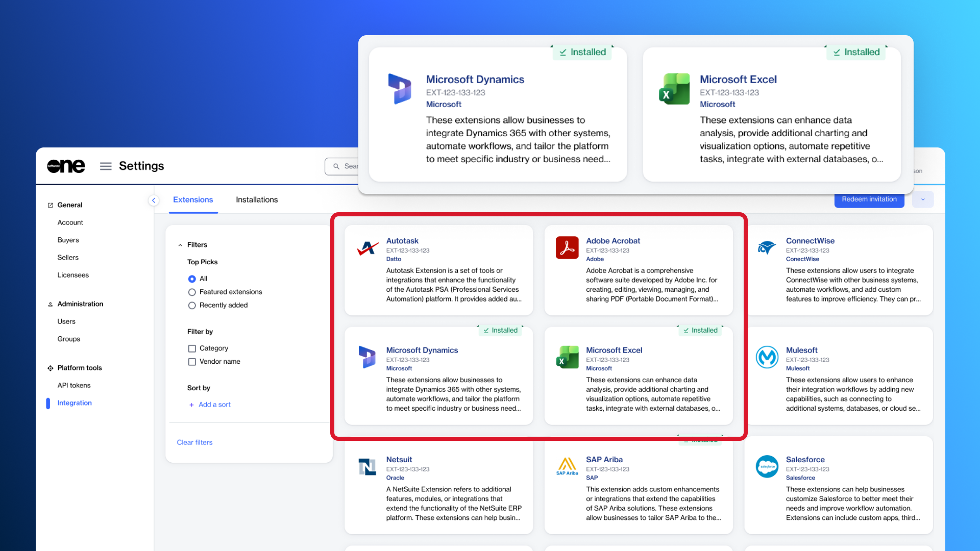Viewport: 980px width, 551px height.
Task: Open the API tokens menu item
Action: pyautogui.click(x=74, y=385)
